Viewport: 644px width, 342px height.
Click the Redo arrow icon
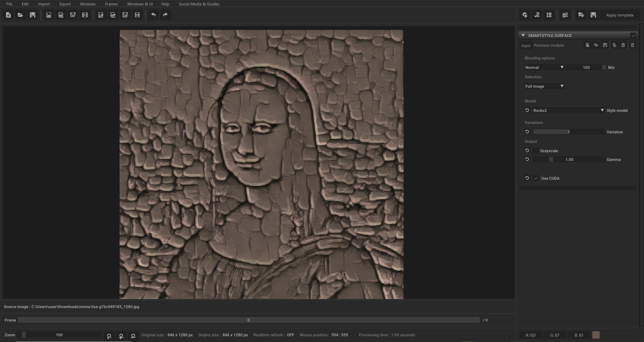point(165,15)
